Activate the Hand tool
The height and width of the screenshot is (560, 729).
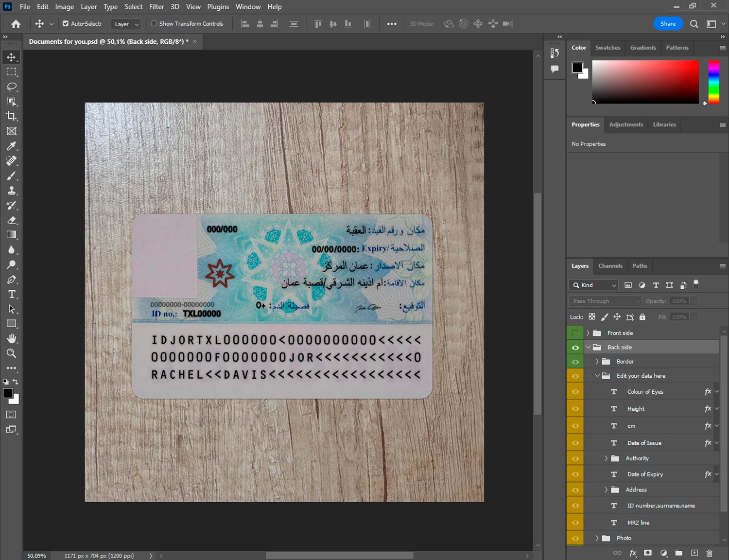pyautogui.click(x=12, y=338)
